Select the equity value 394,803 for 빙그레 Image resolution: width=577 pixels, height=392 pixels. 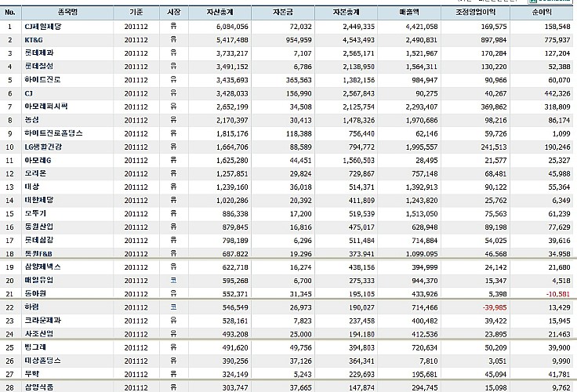(x=361, y=347)
